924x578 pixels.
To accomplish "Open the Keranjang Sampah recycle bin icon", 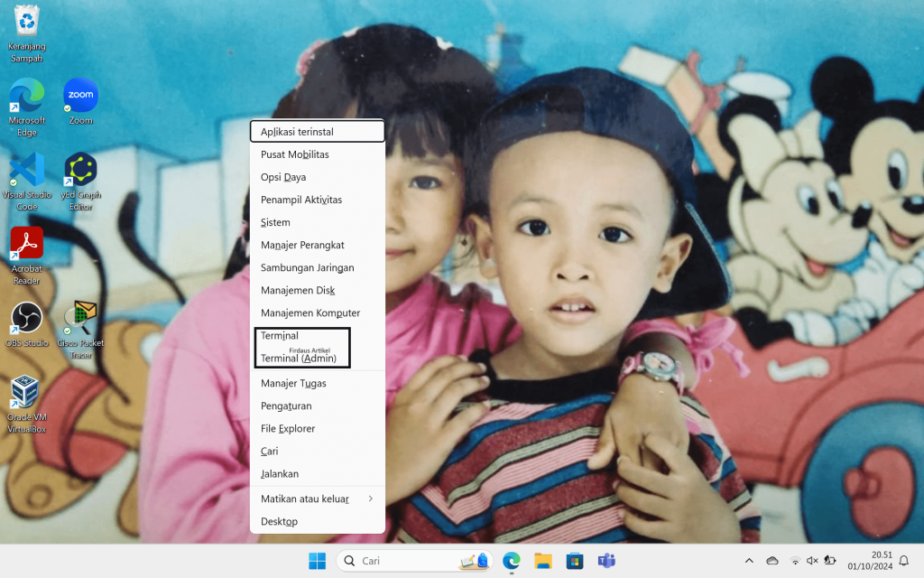I will [27, 22].
